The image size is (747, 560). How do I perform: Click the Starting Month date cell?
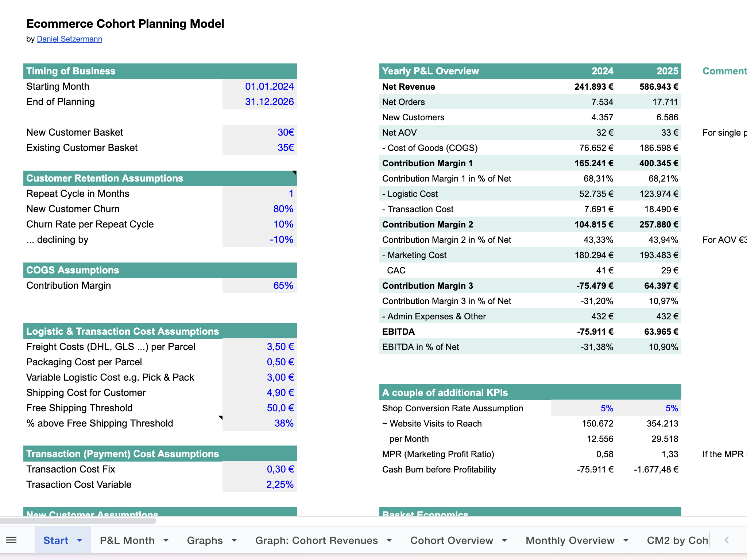(x=260, y=86)
